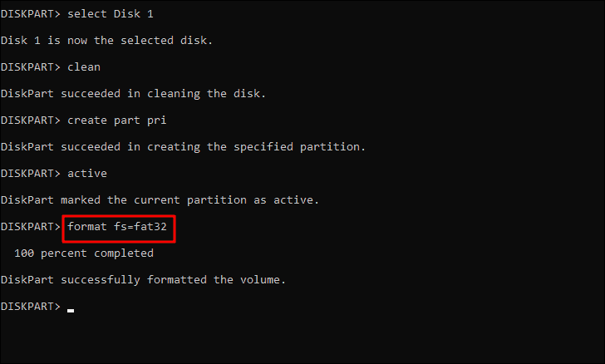Viewport: 605px width, 364px height.
Task: Click the 'active' command text
Action: point(87,174)
